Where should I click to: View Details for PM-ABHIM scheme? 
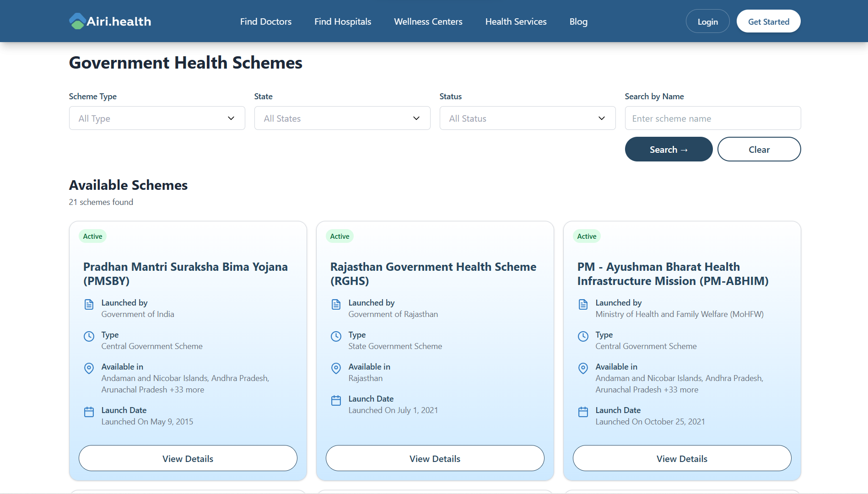(682, 458)
